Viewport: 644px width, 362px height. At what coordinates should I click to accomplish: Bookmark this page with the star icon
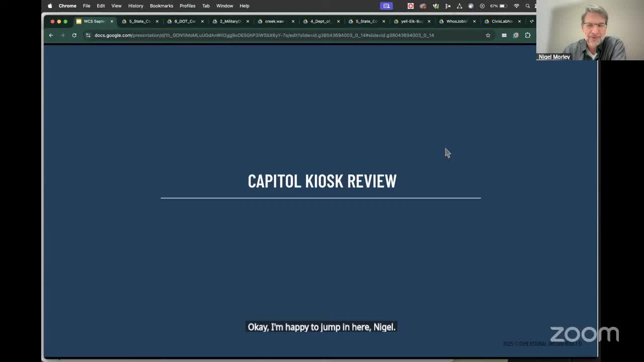pyautogui.click(x=488, y=35)
